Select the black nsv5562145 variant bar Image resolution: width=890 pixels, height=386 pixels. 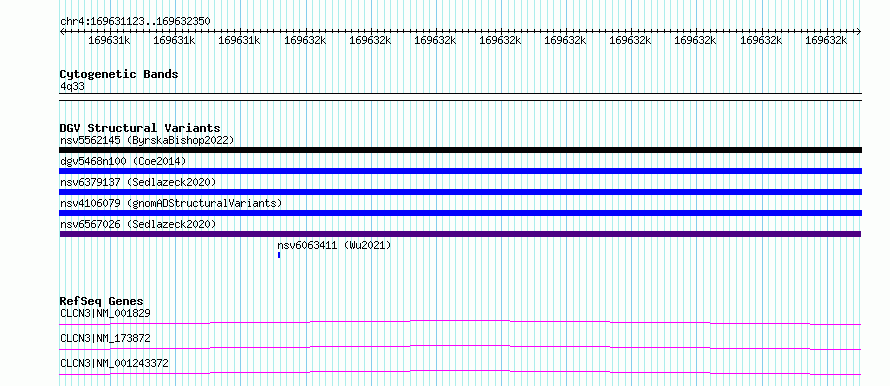click(460, 150)
